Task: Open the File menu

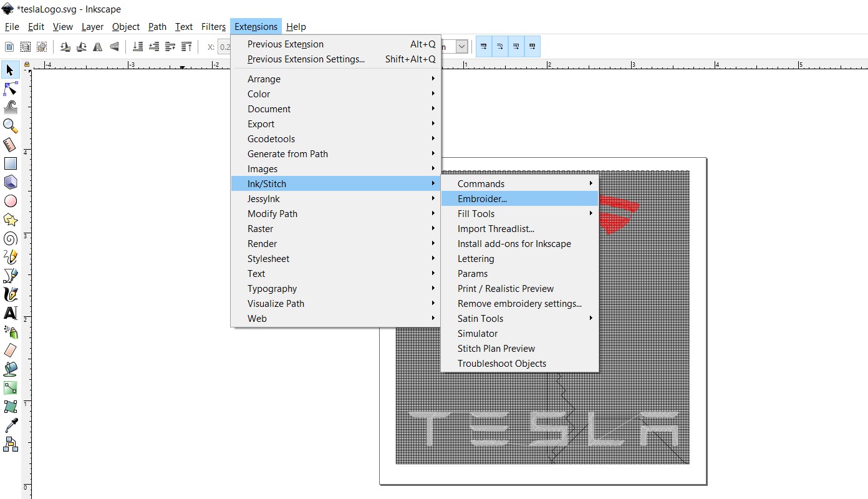Action: 12,27
